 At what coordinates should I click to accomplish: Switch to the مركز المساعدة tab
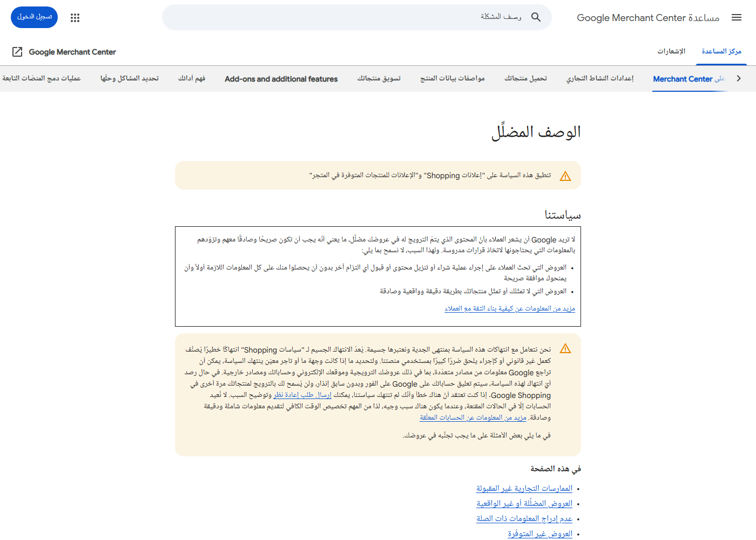721,51
